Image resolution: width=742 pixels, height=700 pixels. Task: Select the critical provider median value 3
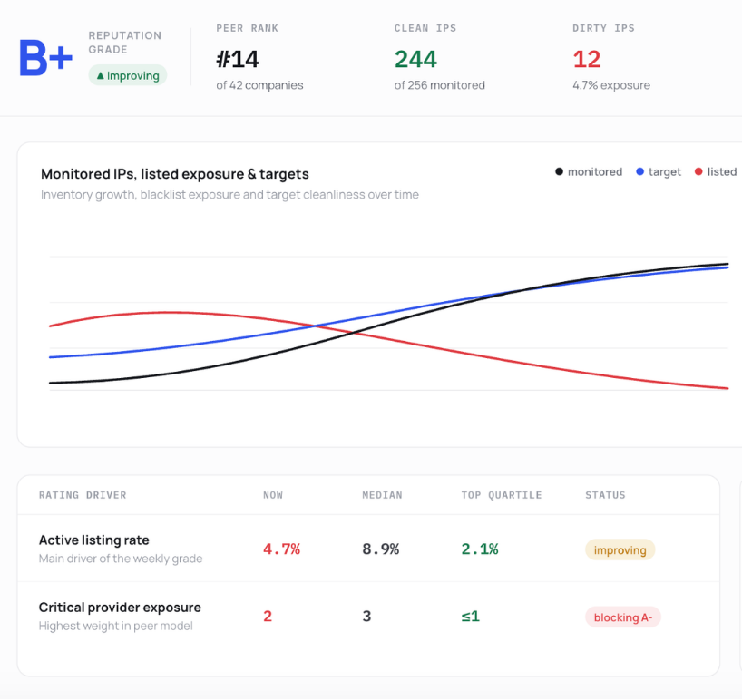pyautogui.click(x=366, y=617)
